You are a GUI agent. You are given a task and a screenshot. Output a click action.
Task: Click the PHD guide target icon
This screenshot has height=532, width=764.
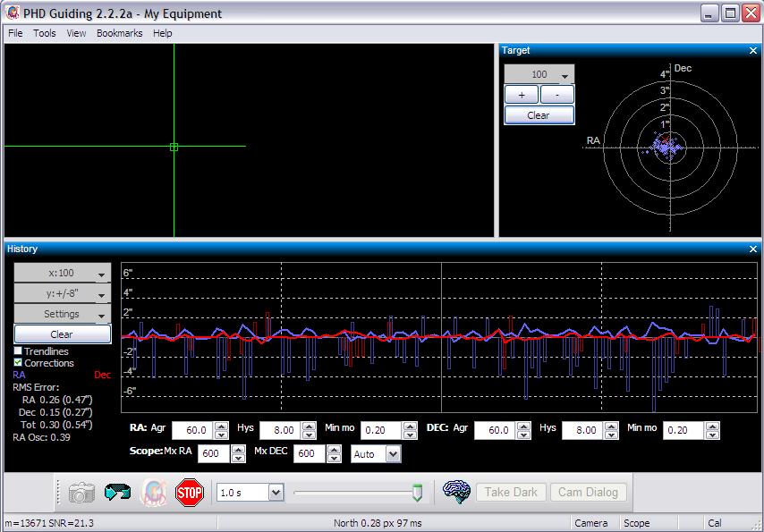point(154,493)
